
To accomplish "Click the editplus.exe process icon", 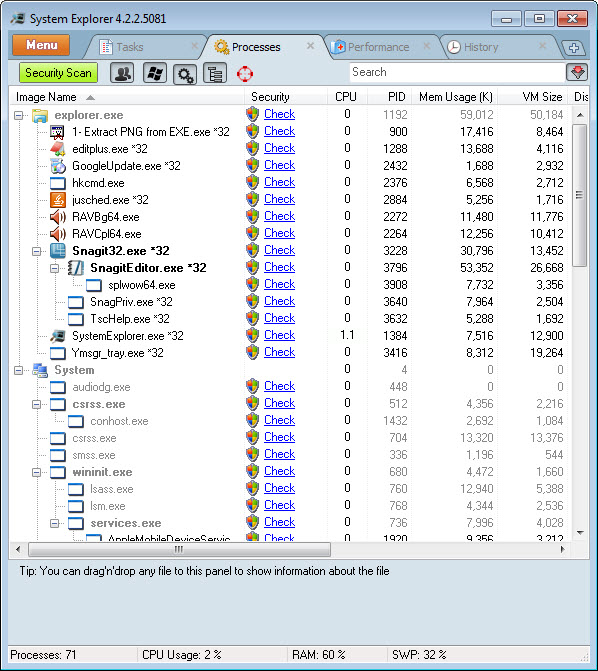I will (58, 149).
